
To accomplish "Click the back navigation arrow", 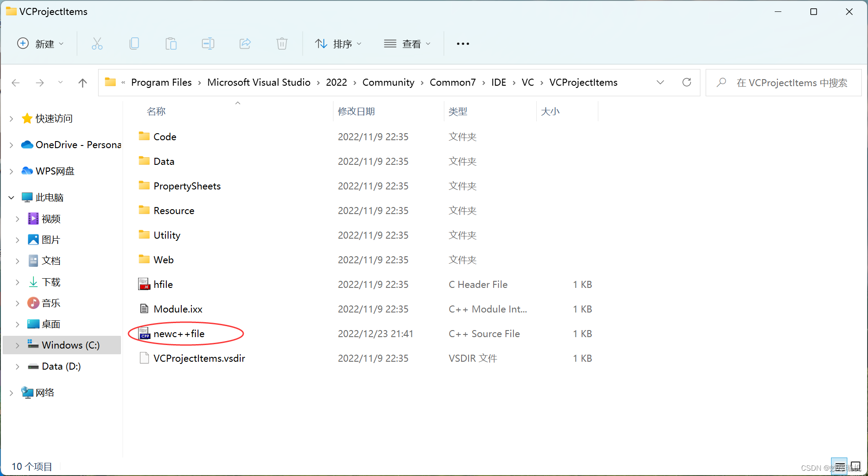I will (x=16, y=82).
